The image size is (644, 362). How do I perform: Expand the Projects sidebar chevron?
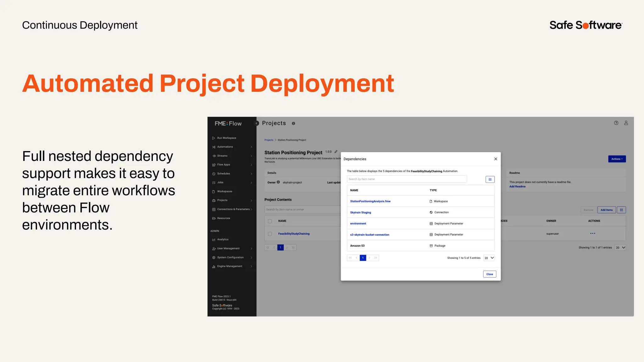[251, 200]
